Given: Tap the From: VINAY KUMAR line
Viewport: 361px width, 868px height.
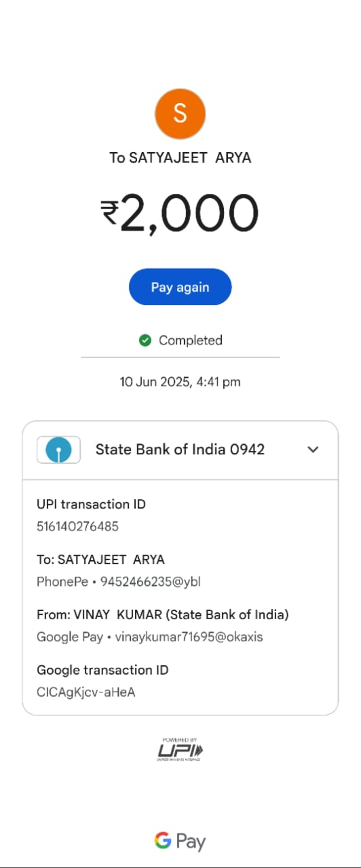Looking at the screenshot, I should point(163,615).
